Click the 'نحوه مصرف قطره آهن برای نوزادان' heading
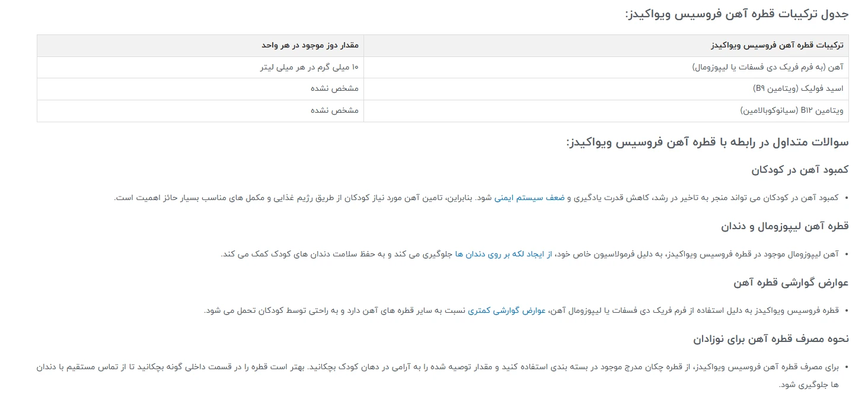 tap(771, 339)
